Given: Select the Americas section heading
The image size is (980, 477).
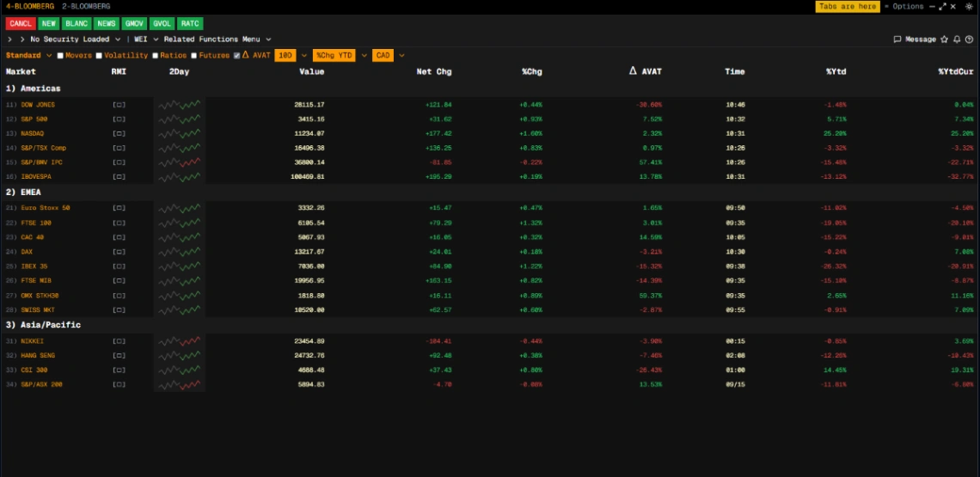Looking at the screenshot, I should click(34, 89).
